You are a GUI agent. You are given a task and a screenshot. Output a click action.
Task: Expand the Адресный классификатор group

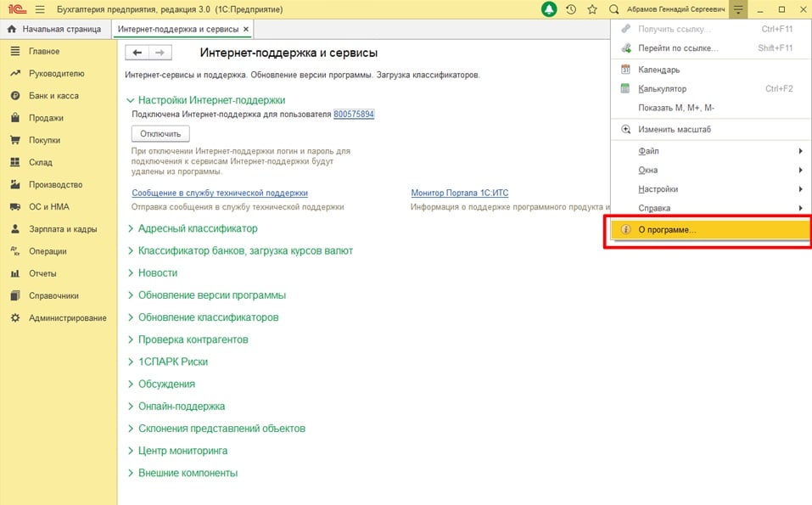point(197,228)
